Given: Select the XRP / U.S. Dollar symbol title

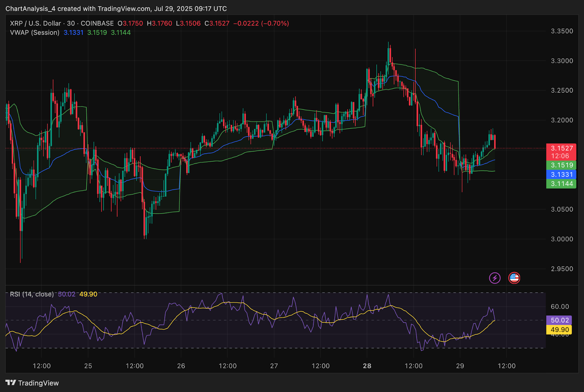Looking at the screenshot, I should [35, 23].
